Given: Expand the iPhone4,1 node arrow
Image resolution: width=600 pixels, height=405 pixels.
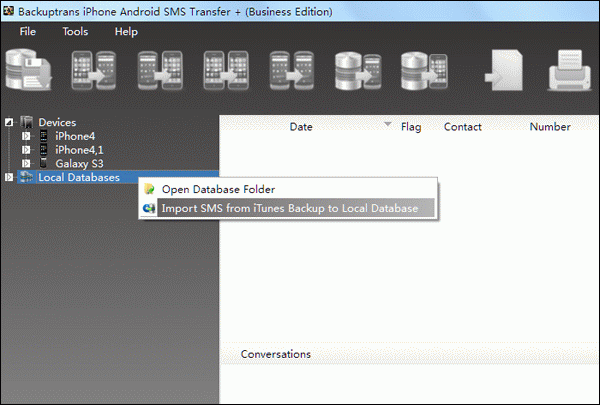Looking at the screenshot, I should 26,150.
